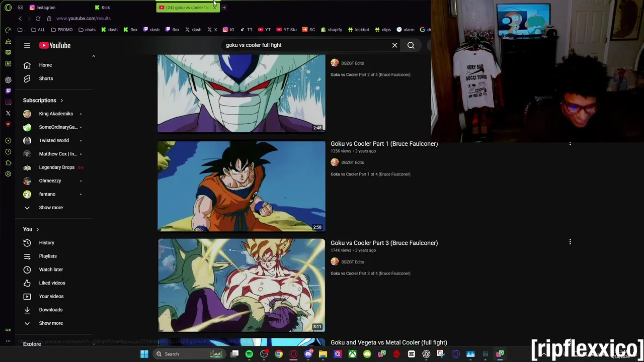
Task: Open more options for Part 1 video
Action: [x=570, y=144]
